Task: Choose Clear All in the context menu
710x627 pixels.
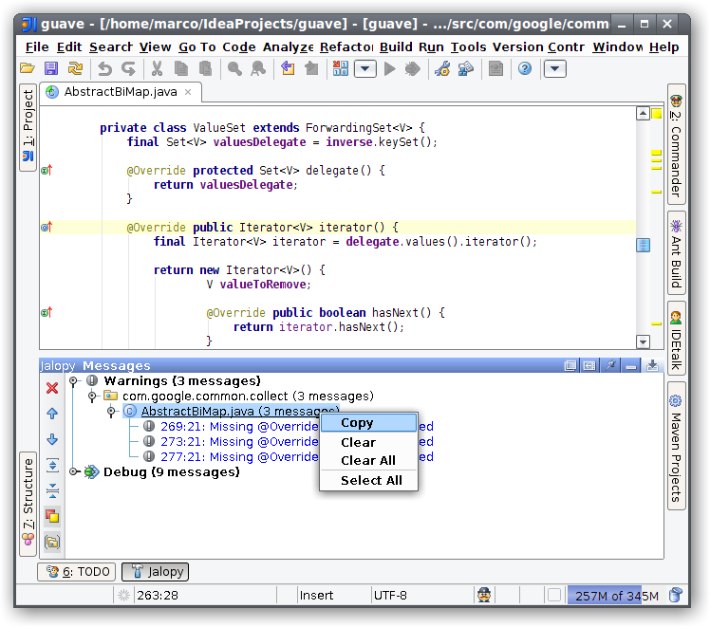Action: [369, 460]
